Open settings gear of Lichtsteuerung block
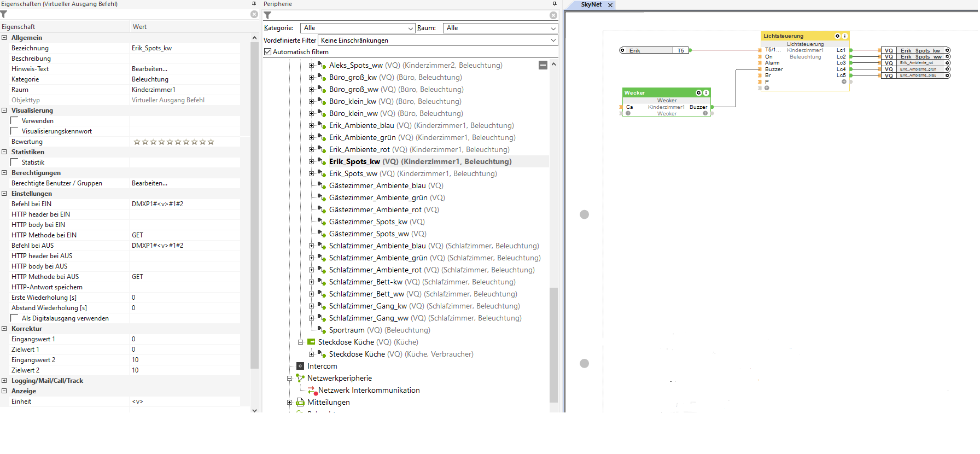This screenshot has width=980, height=454. tap(837, 36)
